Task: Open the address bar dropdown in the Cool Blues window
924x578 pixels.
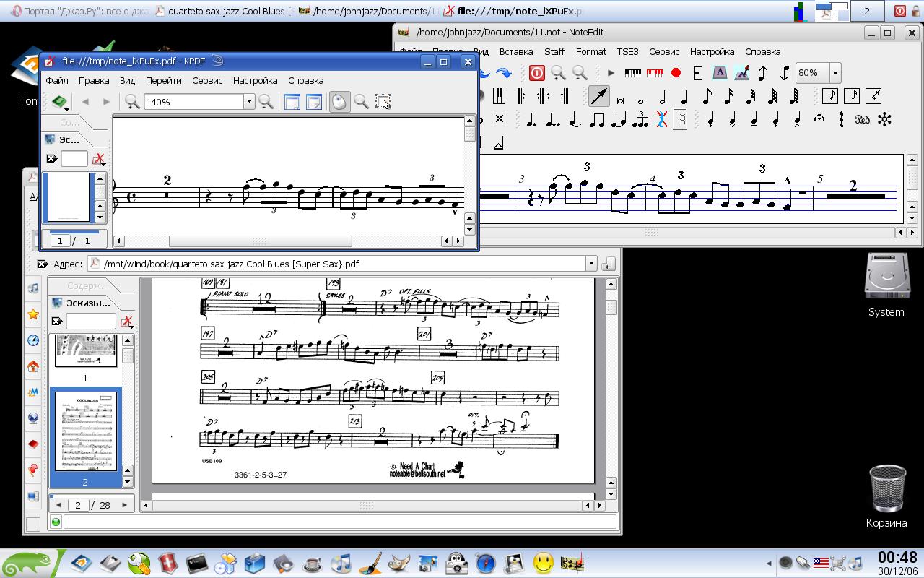Action: (x=591, y=264)
